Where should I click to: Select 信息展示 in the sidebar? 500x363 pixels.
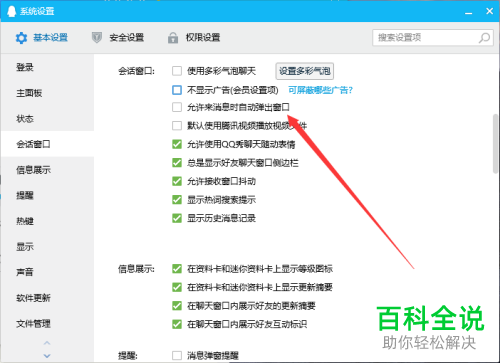click(47, 170)
